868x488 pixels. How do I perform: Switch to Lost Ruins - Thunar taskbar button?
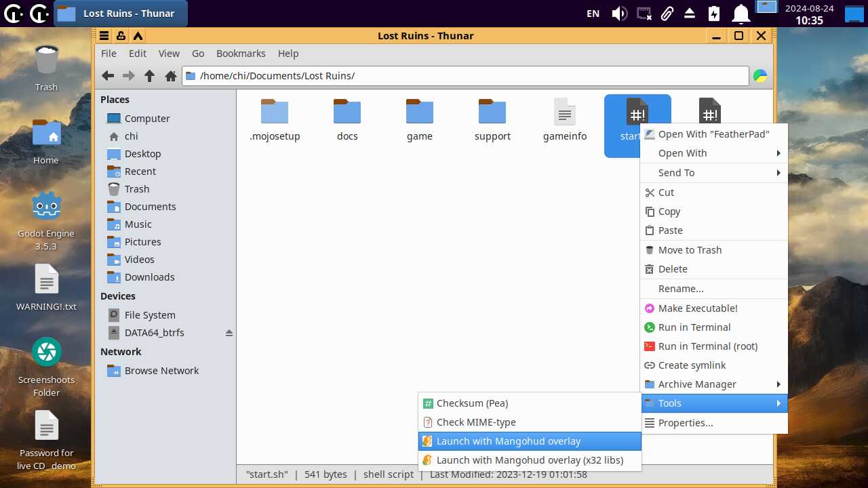point(120,14)
